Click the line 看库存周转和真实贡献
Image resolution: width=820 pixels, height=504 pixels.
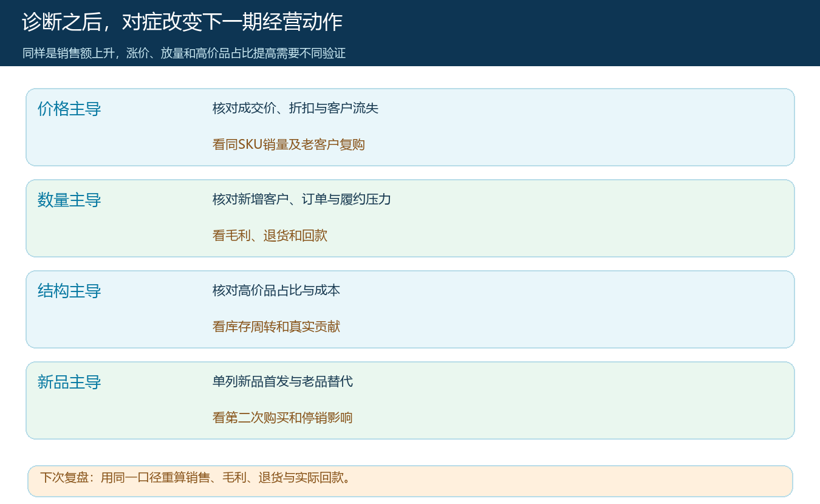pyautogui.click(x=276, y=327)
